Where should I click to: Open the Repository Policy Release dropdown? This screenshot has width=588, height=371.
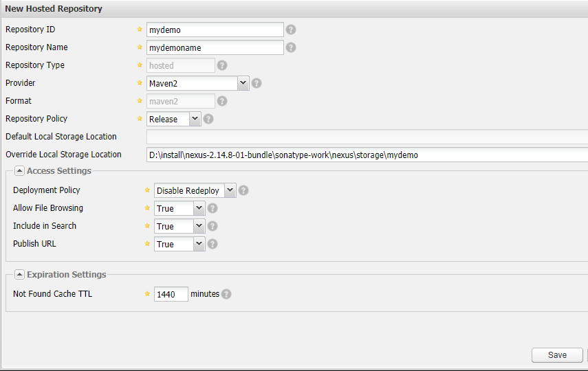point(195,119)
